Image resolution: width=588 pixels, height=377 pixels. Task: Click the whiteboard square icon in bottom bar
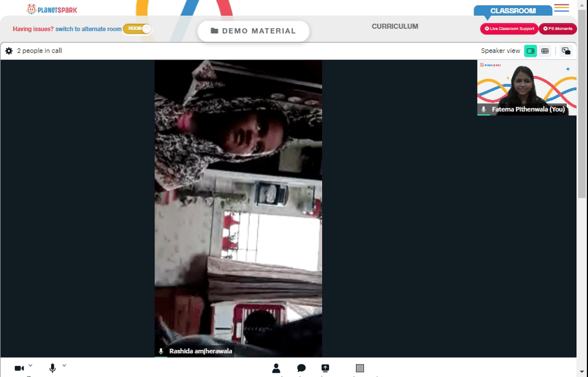360,368
